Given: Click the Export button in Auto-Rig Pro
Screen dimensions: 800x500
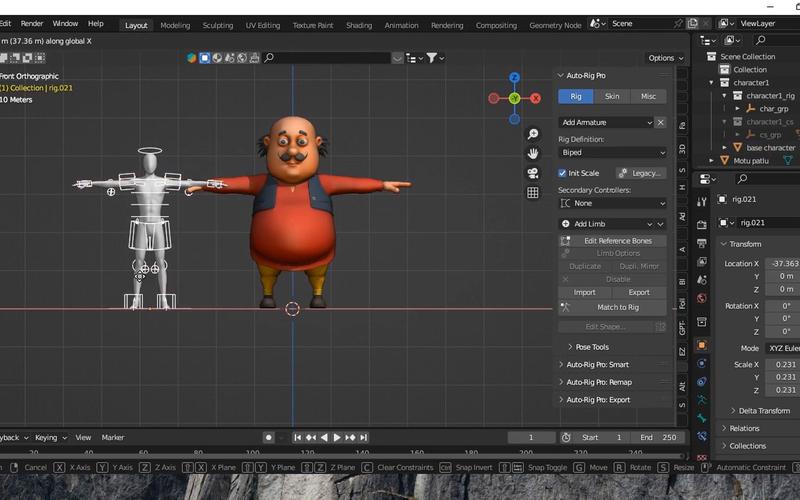Looking at the screenshot, I should tap(639, 292).
